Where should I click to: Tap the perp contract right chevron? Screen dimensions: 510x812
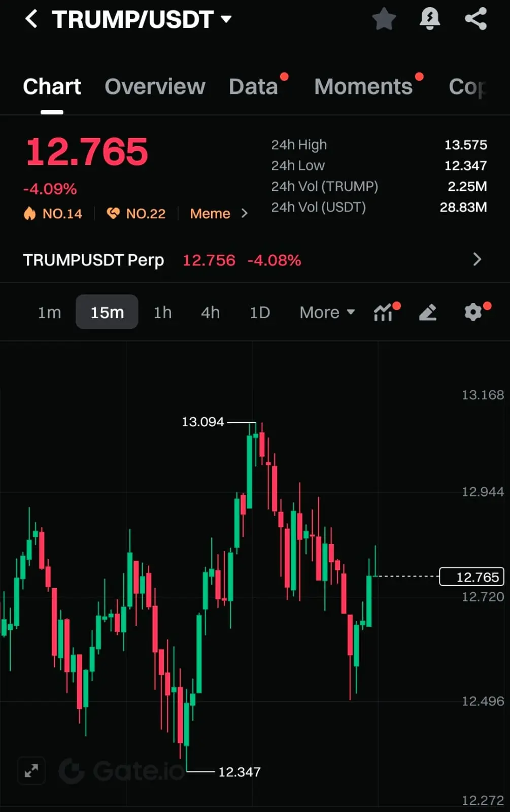477,259
